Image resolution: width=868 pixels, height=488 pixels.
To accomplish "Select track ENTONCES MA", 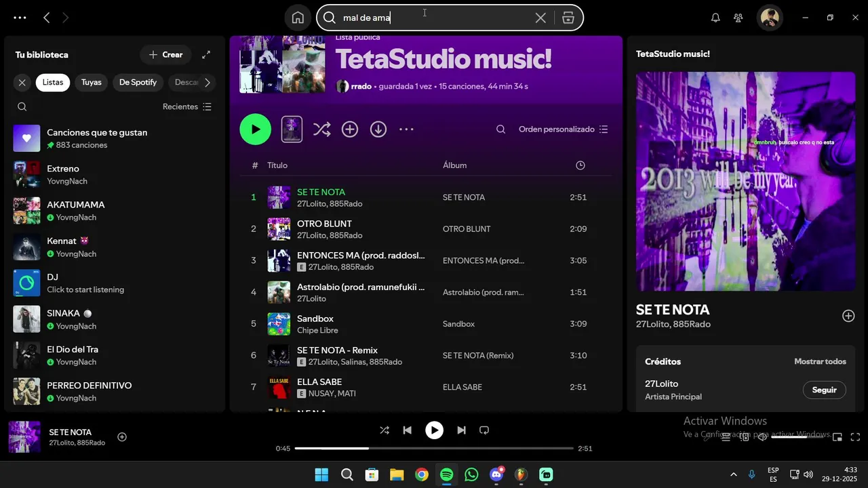I will 426,260.
